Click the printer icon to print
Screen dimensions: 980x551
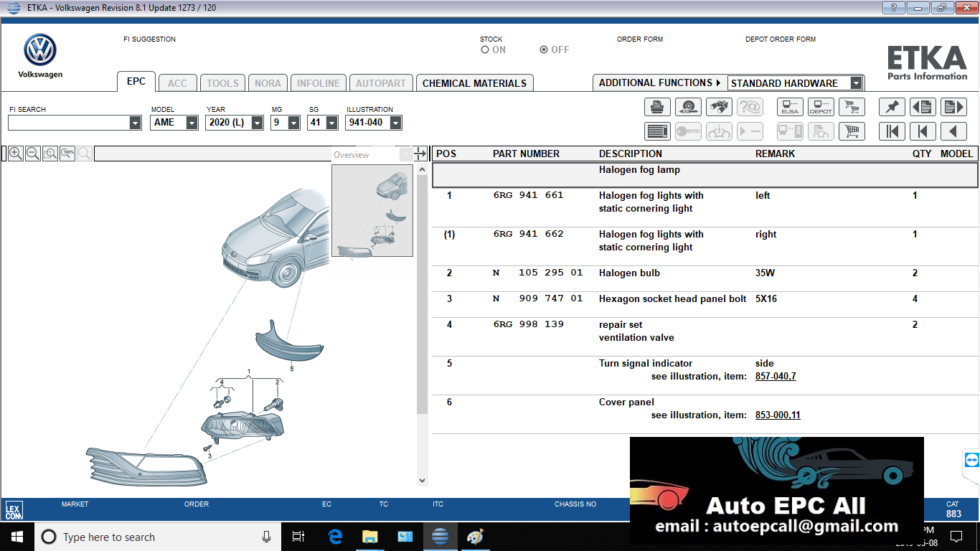(657, 107)
